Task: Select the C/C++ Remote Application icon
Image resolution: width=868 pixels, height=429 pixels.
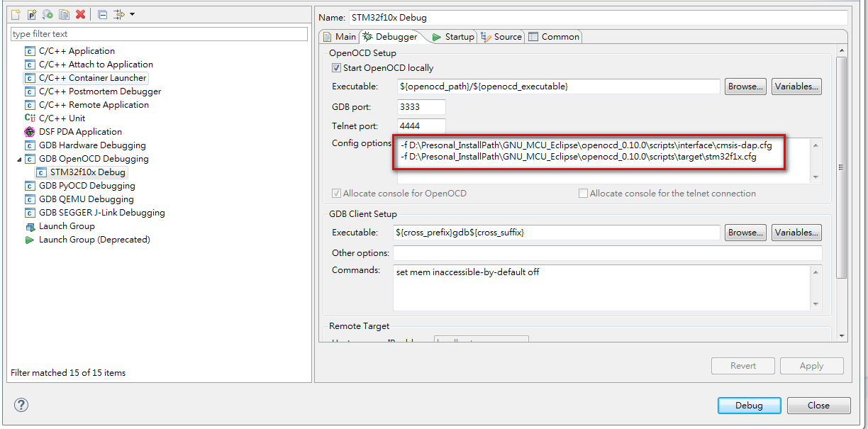Action: [30, 105]
